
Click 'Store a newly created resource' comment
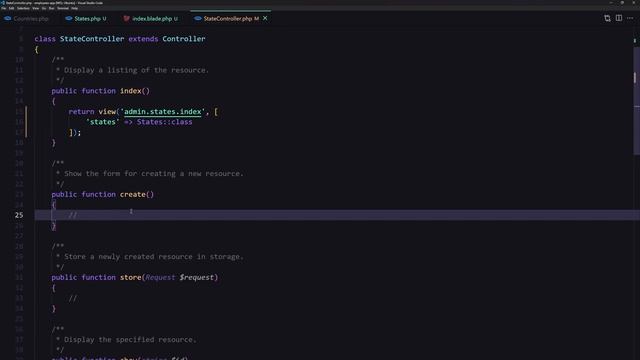point(153,256)
